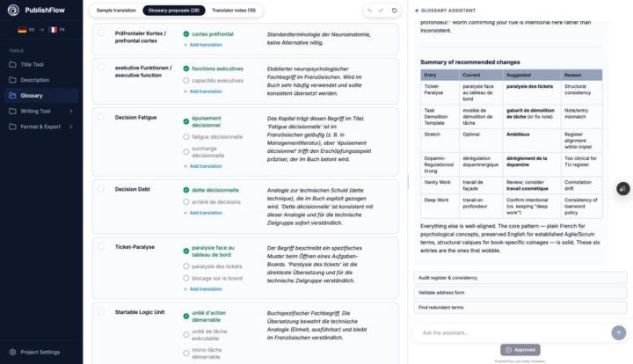Screen dimensions: 633x364
Task: Click 'Validate address form' suggestion
Action: pyautogui.click(x=520, y=293)
